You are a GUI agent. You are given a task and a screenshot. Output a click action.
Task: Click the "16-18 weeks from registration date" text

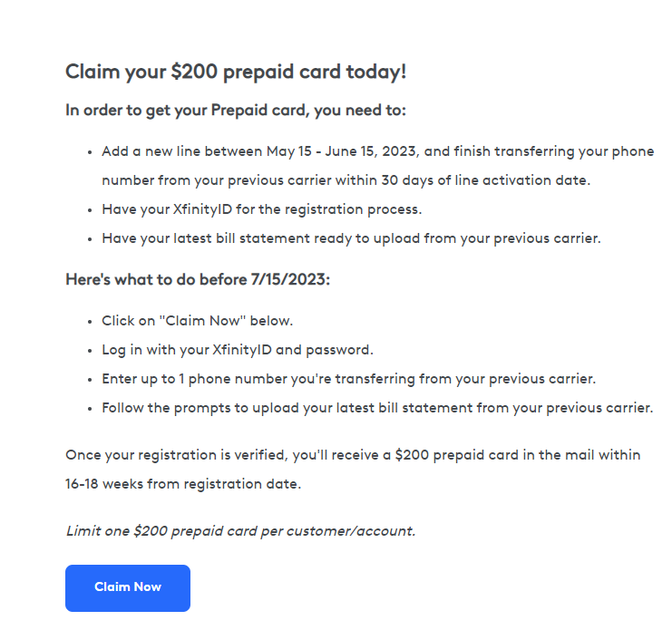(183, 484)
